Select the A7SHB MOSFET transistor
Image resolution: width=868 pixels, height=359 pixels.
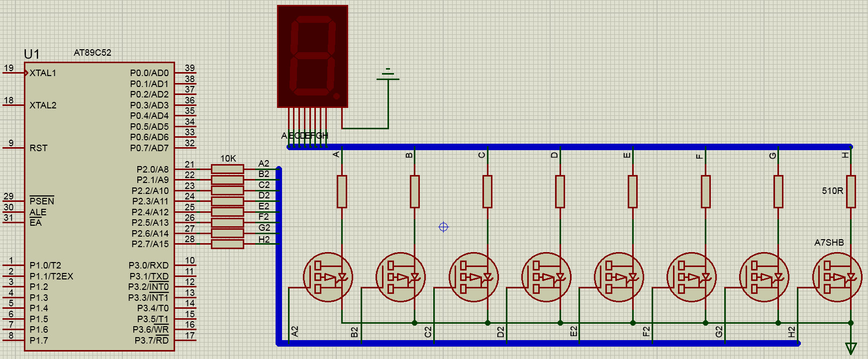pos(837,277)
